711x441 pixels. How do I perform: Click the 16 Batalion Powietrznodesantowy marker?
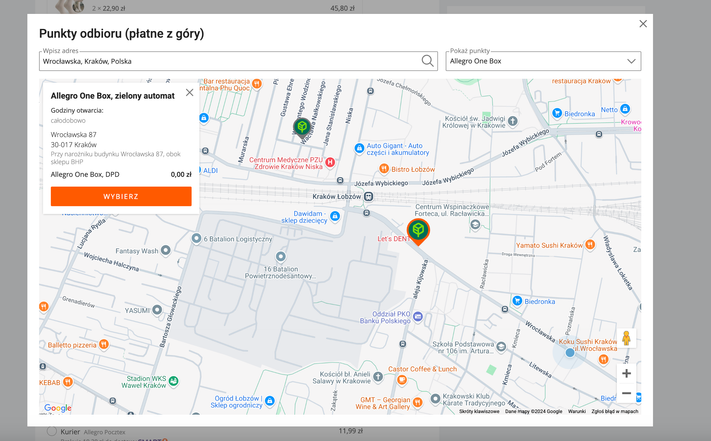tap(281, 257)
